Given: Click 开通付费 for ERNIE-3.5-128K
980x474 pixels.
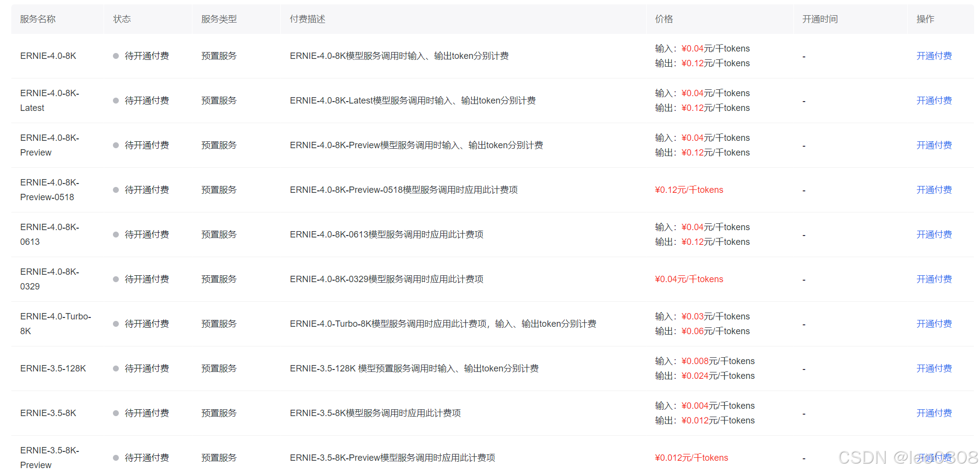Looking at the screenshot, I should [x=934, y=369].
